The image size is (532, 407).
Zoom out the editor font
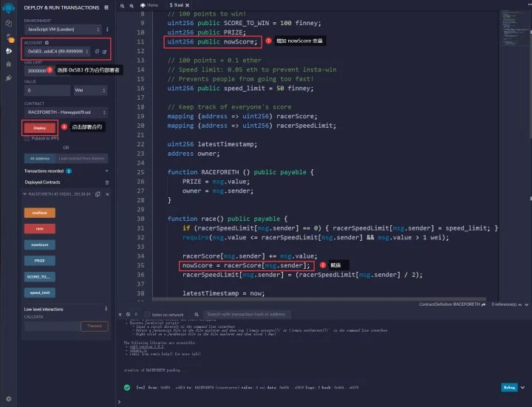122,5
